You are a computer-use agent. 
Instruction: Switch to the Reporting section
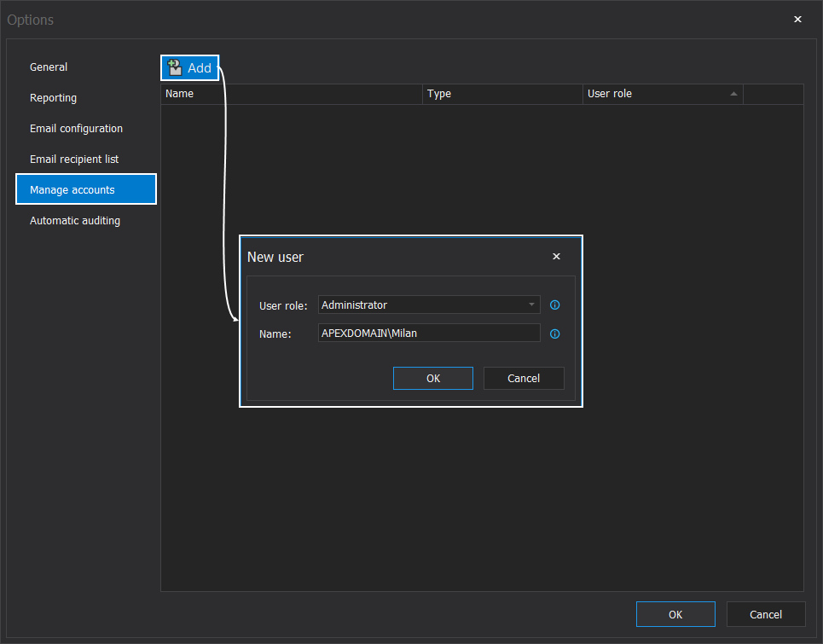tap(53, 98)
